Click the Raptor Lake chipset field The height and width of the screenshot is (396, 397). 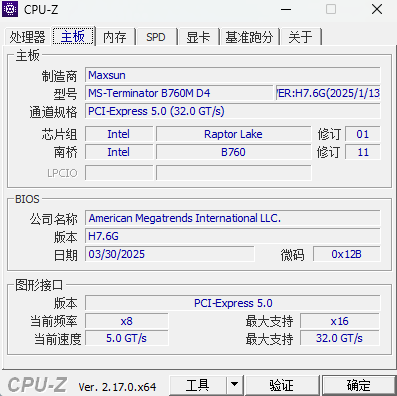(x=233, y=134)
